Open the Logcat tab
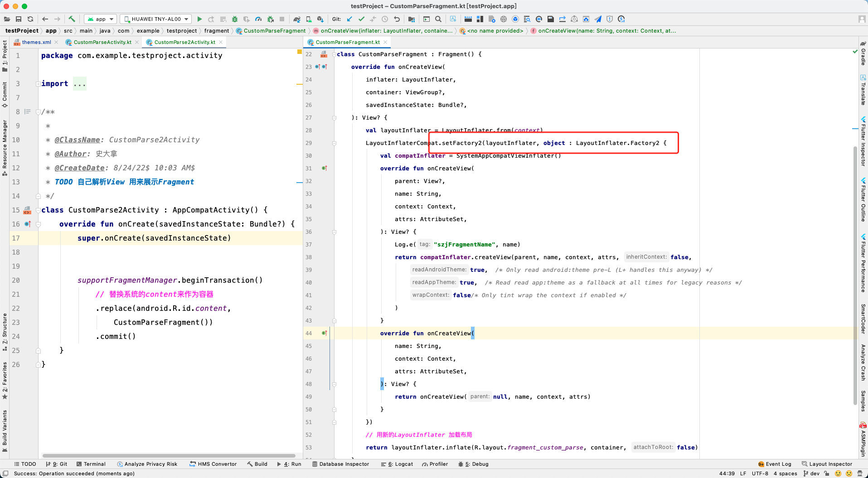868x478 pixels. [x=397, y=464]
